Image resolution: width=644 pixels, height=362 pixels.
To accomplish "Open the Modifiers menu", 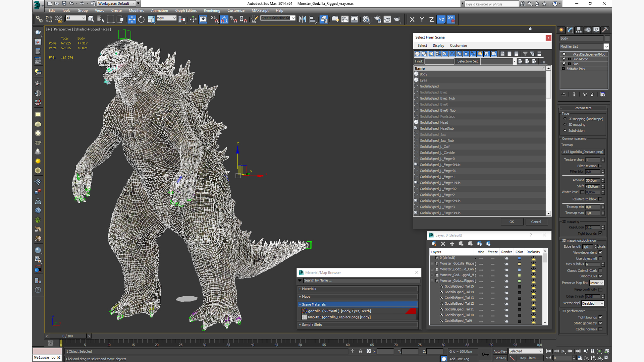I will click(136, 10).
